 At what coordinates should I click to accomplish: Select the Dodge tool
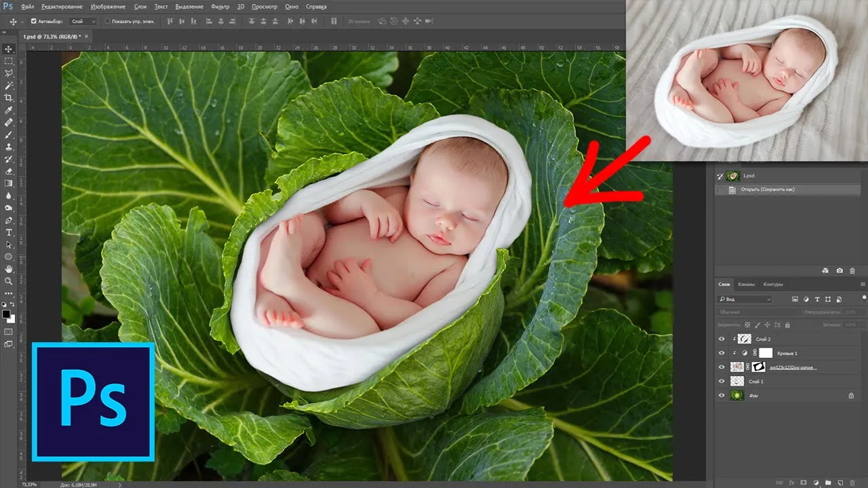9,208
